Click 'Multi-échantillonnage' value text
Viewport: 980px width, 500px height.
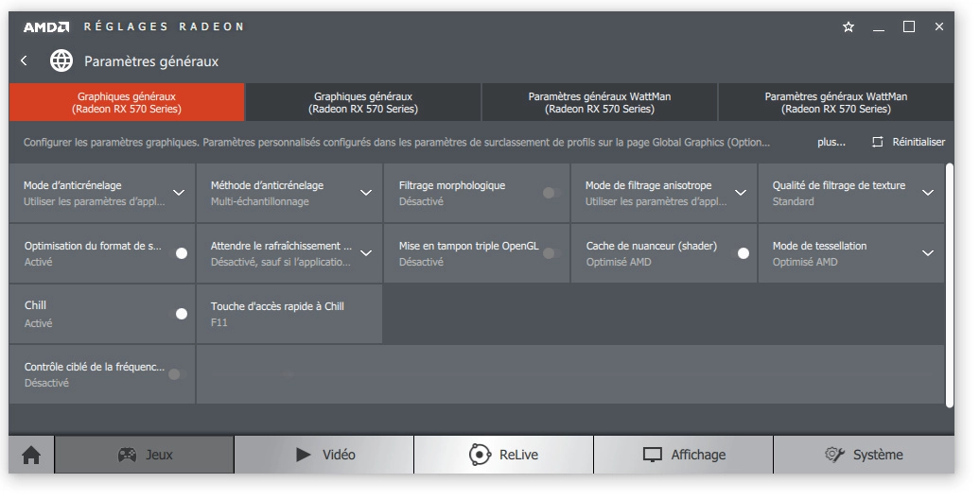tap(259, 201)
